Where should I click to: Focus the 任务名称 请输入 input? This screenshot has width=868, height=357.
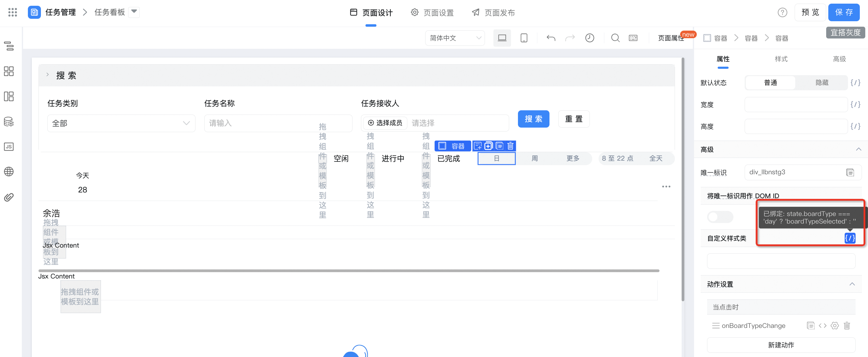pyautogui.click(x=278, y=123)
